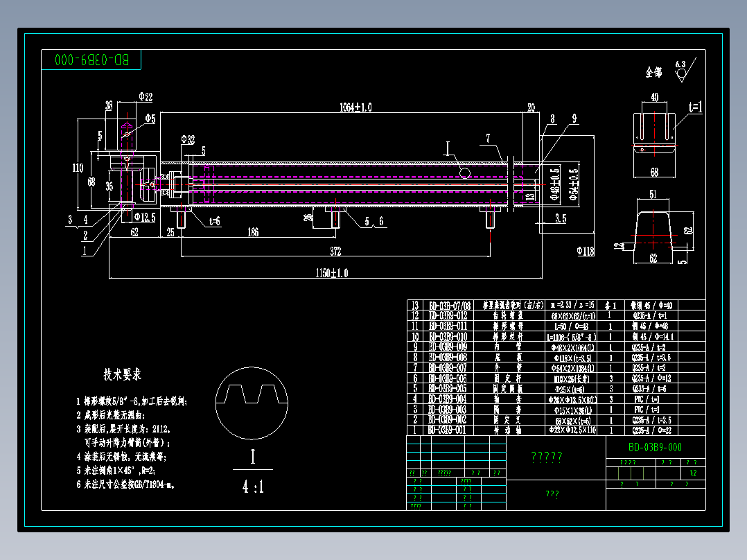Click the mirrored BD-03B9-000 label at top-left
This screenshot has width=747, height=560.
91,60
